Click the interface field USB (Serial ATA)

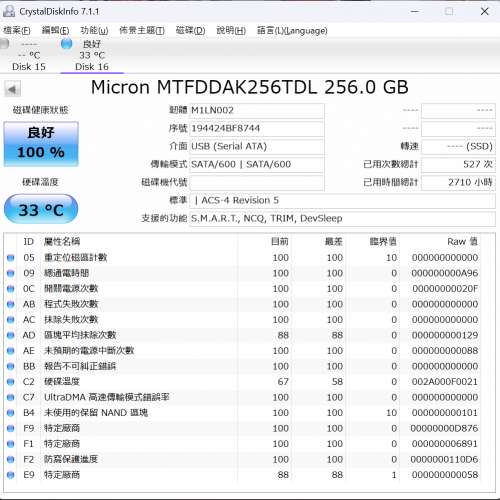click(257, 146)
